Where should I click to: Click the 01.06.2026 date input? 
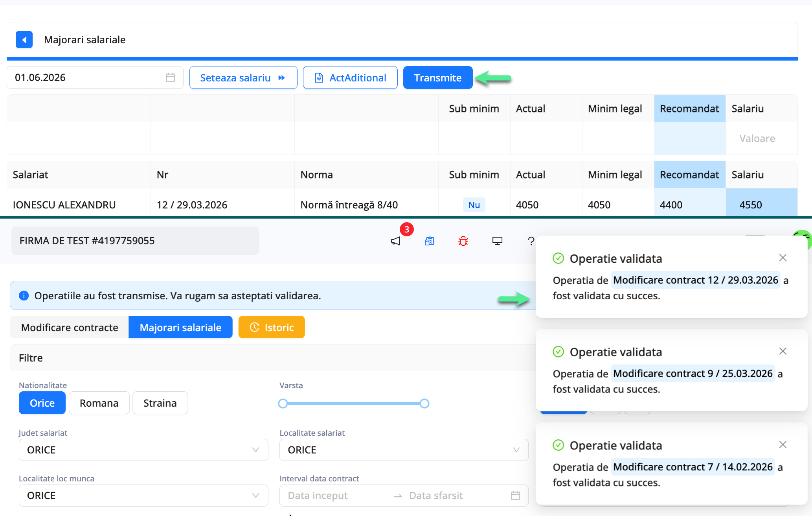click(x=95, y=77)
